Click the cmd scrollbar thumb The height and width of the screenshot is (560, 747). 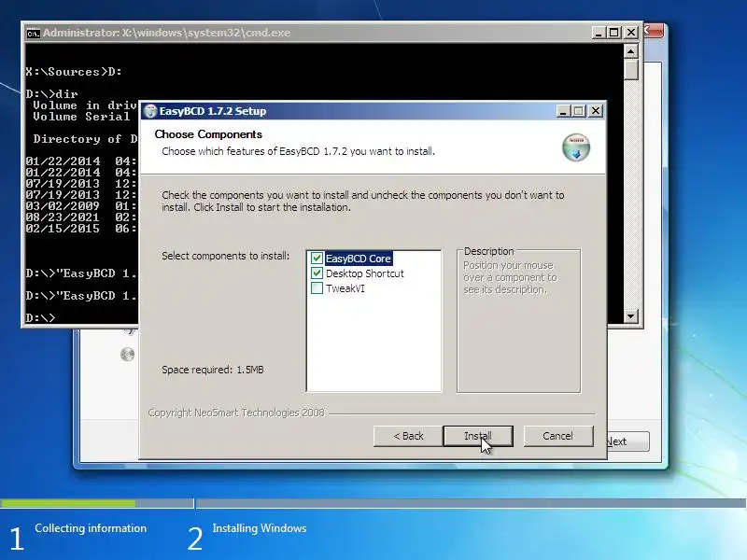click(x=631, y=69)
